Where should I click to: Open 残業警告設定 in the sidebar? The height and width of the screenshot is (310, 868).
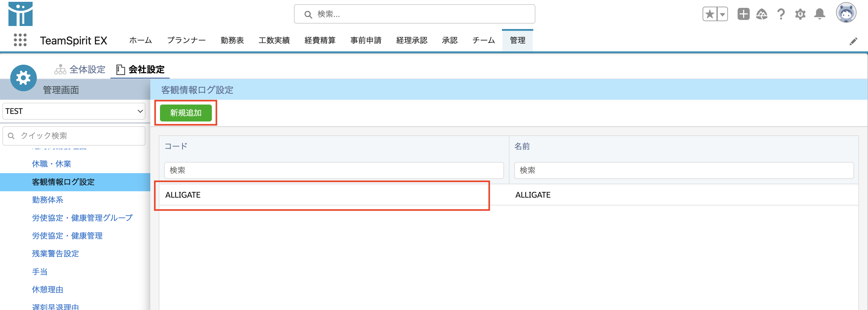55,253
